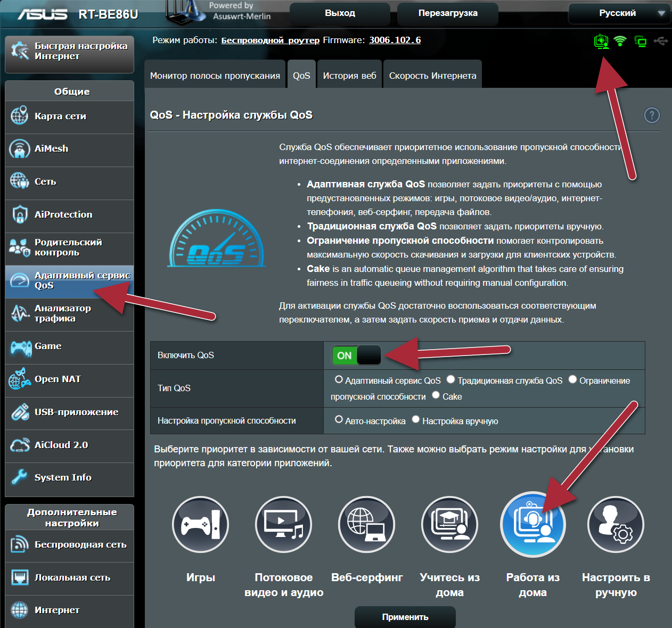Click Локальная сеть icon
The width and height of the screenshot is (672, 628).
coord(20,577)
